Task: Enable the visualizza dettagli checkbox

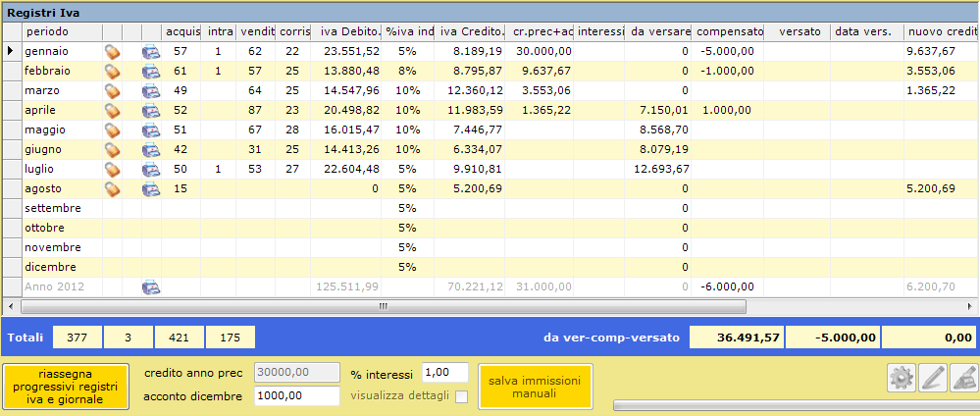Action: point(461,396)
